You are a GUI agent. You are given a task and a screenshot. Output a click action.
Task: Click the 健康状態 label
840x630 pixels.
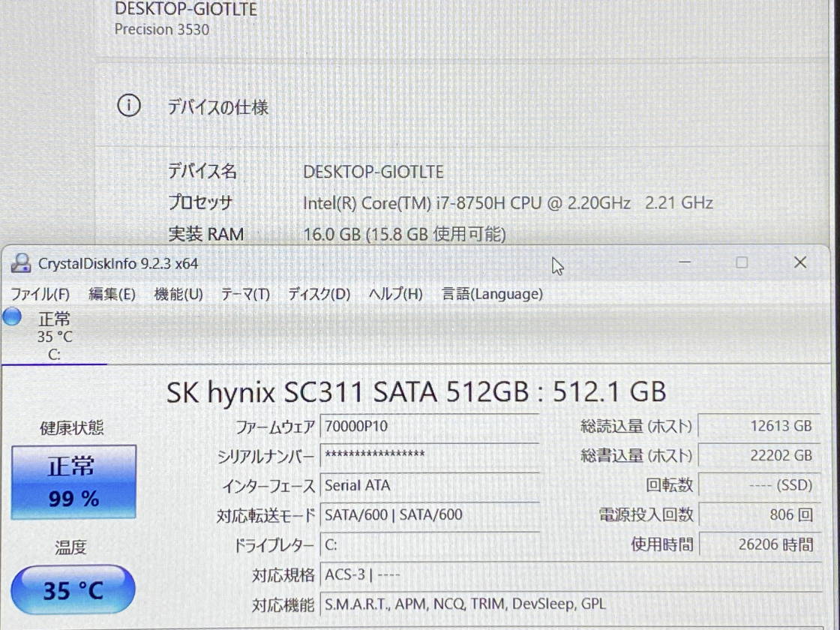[72, 428]
